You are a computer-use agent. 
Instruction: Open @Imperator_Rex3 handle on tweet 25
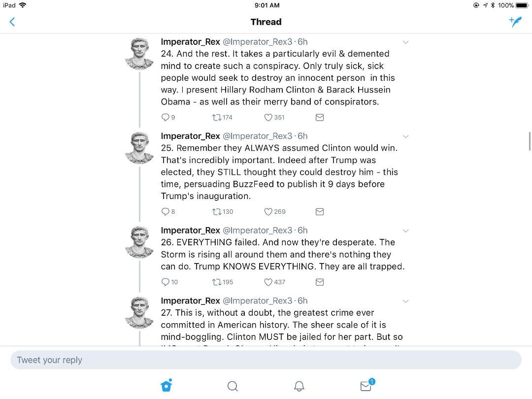coord(257,136)
